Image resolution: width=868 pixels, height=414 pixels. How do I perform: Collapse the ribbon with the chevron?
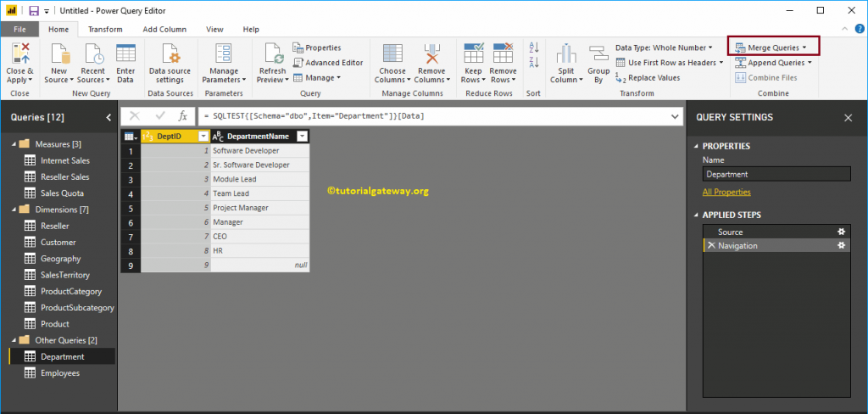[843, 30]
